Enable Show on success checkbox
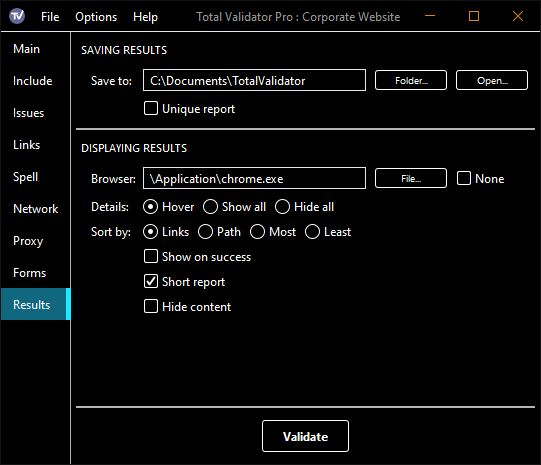Screen dimensions: 541x465 (x=151, y=256)
